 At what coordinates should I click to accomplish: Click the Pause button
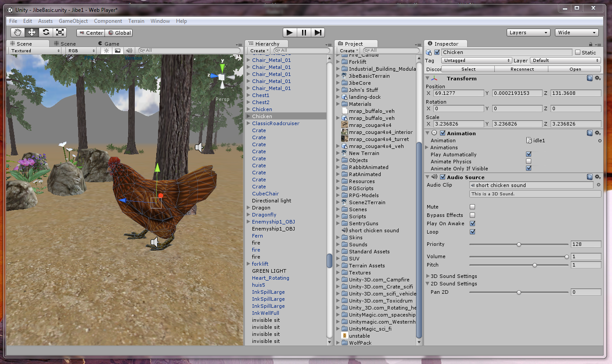point(304,32)
